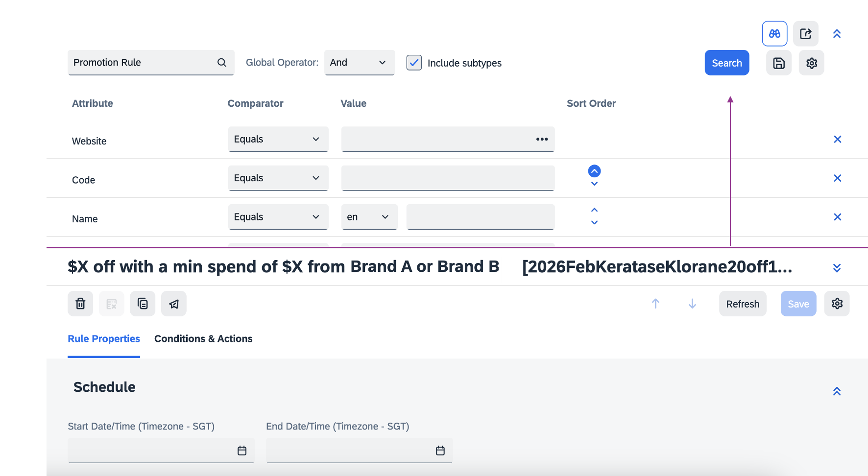868x476 pixels.
Task: Open the Global Operator And dropdown
Action: pyautogui.click(x=359, y=63)
